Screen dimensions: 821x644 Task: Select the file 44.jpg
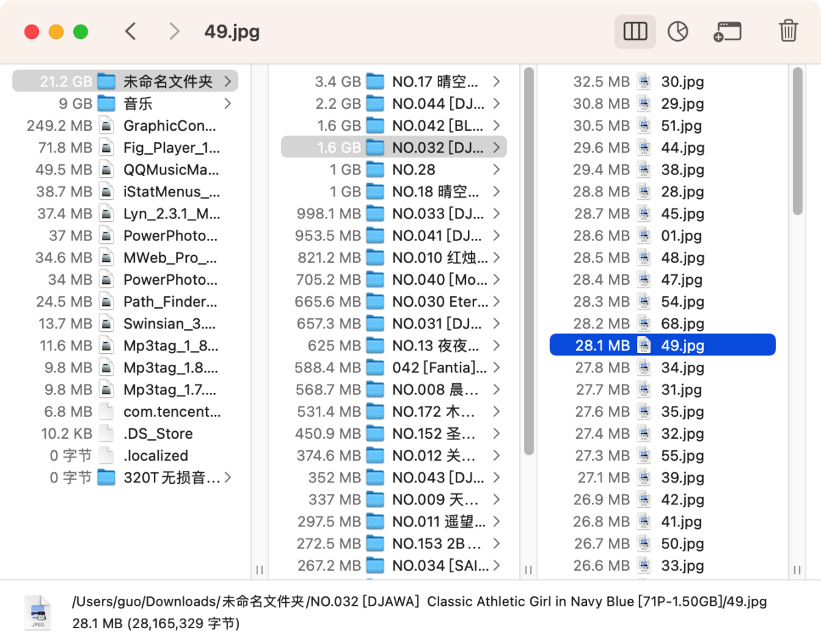click(x=662, y=147)
